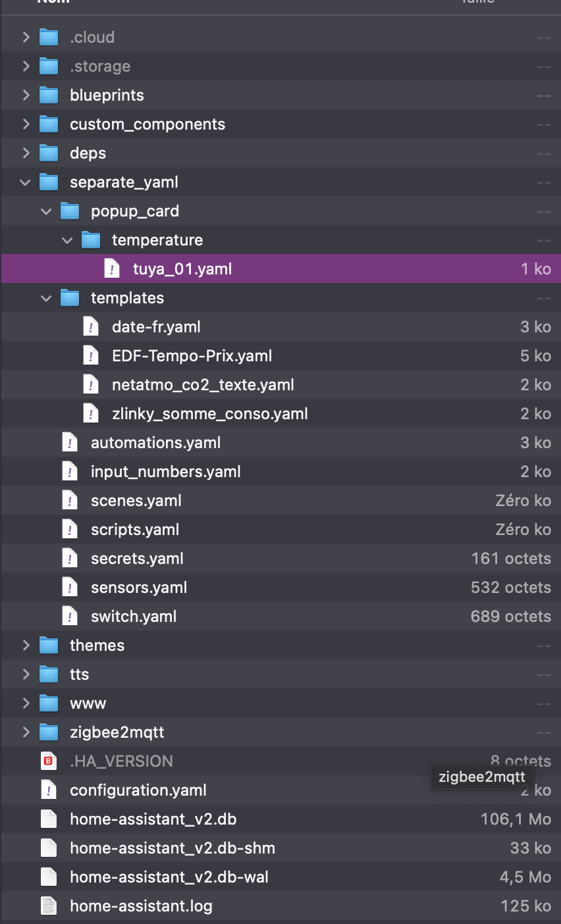Click the .HA_VERSION file icon
This screenshot has width=561, height=924.
click(49, 761)
